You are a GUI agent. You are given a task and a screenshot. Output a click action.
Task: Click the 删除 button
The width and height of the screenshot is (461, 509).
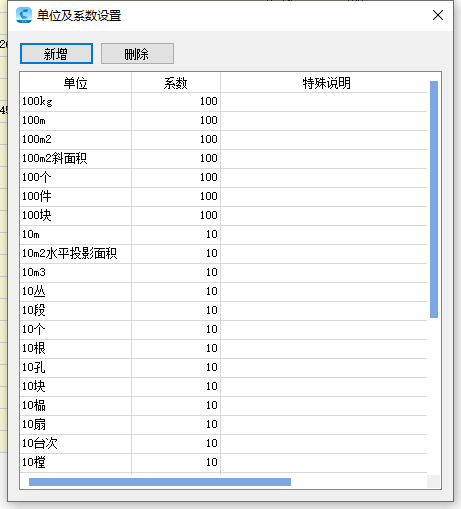137,53
